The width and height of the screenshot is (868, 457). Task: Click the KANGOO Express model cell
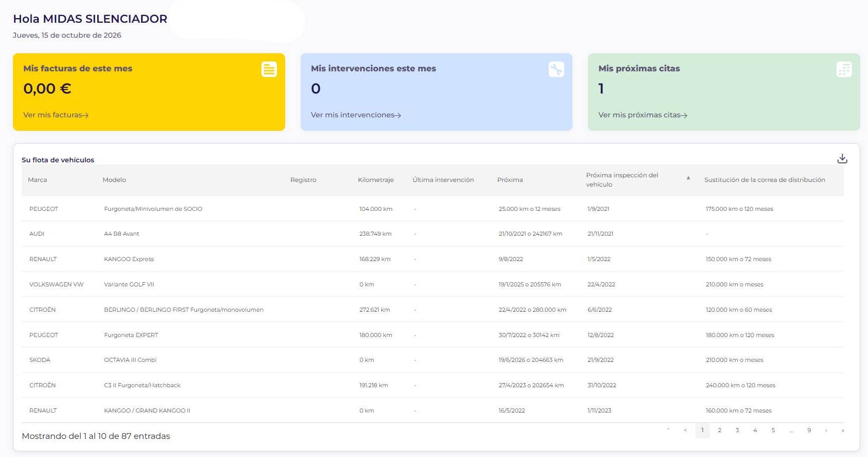click(129, 259)
